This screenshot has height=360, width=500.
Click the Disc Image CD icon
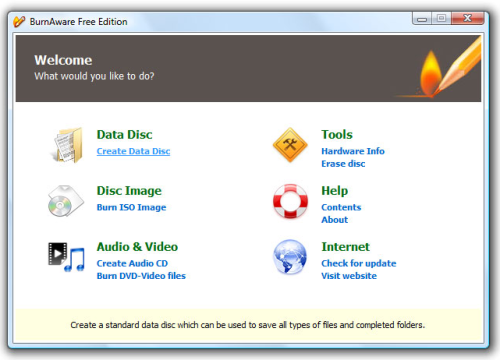66,201
